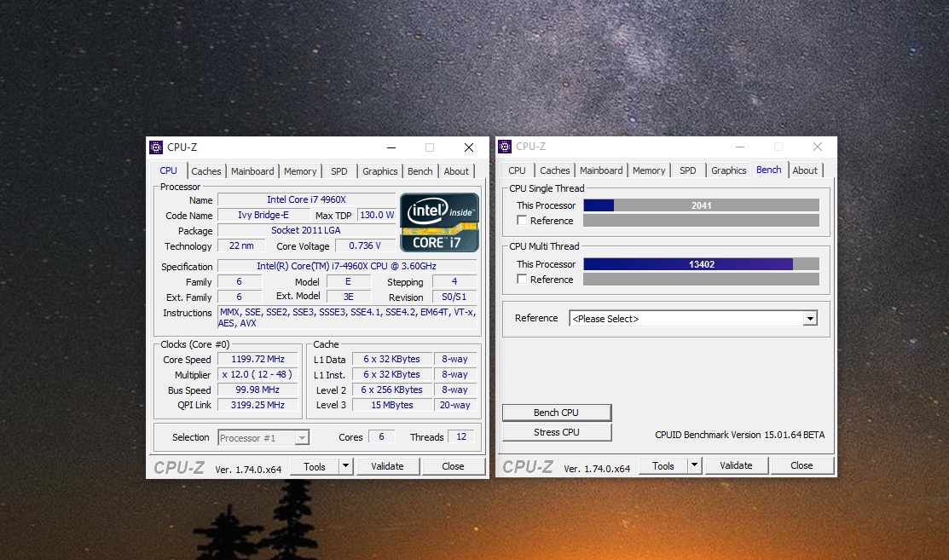949x560 pixels.
Task: Click Close button in left window
Action: click(453, 466)
